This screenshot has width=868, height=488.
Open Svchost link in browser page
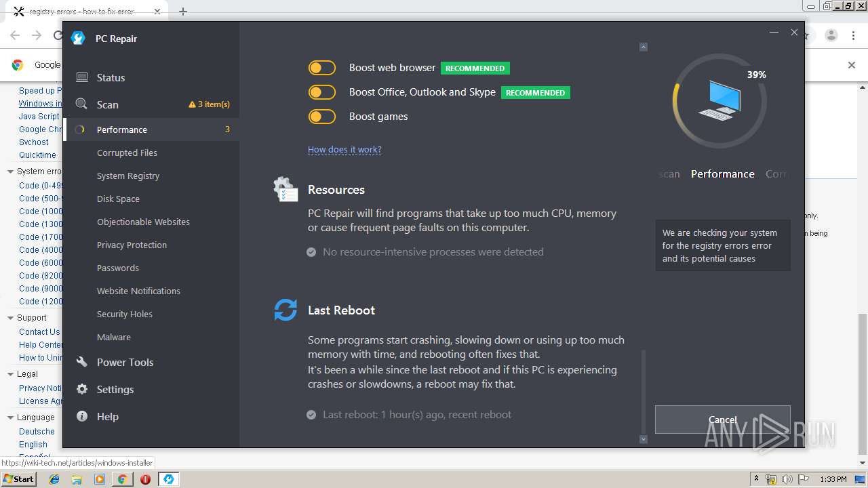point(34,142)
